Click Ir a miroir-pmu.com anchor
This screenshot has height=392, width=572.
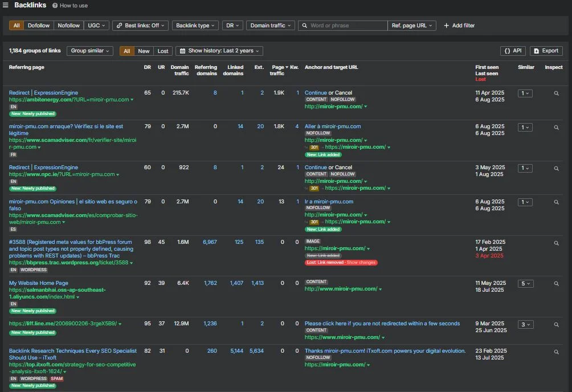pos(329,202)
